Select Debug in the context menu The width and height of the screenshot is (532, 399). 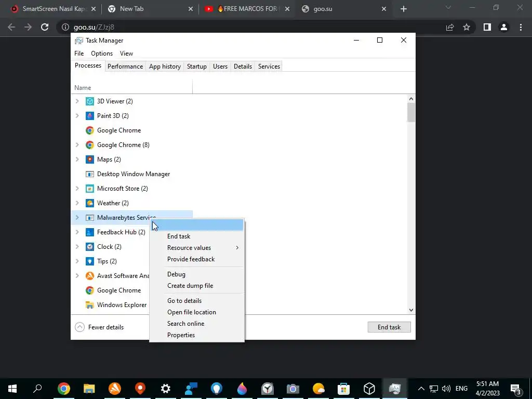pos(197,274)
